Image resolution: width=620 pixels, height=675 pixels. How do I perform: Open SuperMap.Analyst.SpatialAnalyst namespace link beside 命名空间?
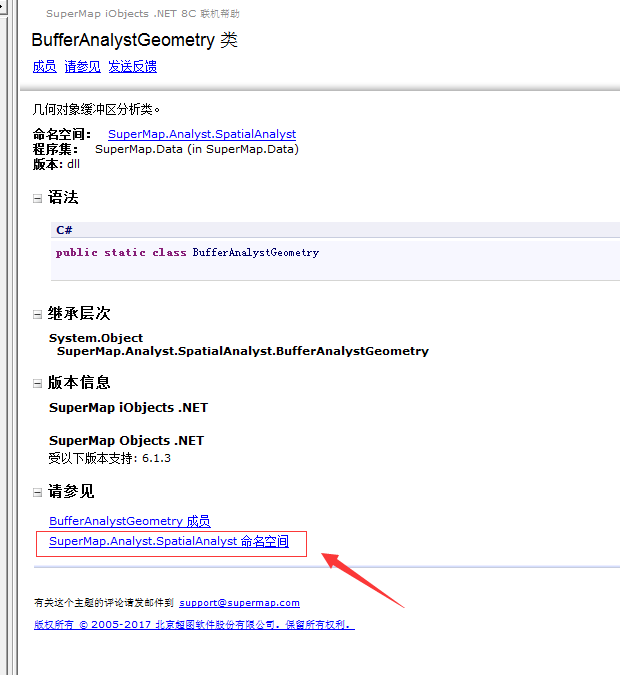[x=202, y=134]
